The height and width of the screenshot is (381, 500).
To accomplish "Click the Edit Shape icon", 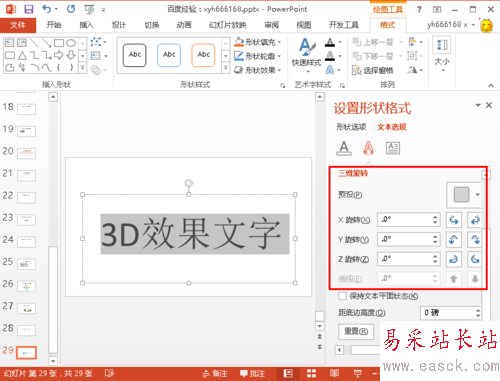I will pyautogui.click(x=96, y=42).
